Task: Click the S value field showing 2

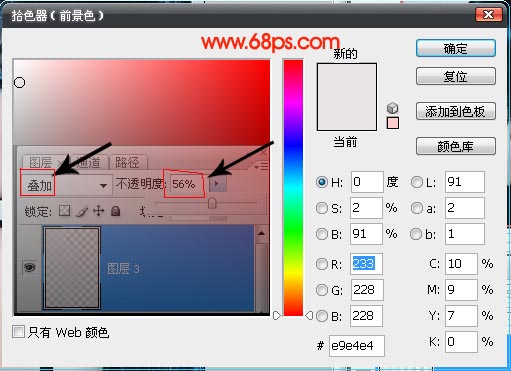Action: click(366, 208)
